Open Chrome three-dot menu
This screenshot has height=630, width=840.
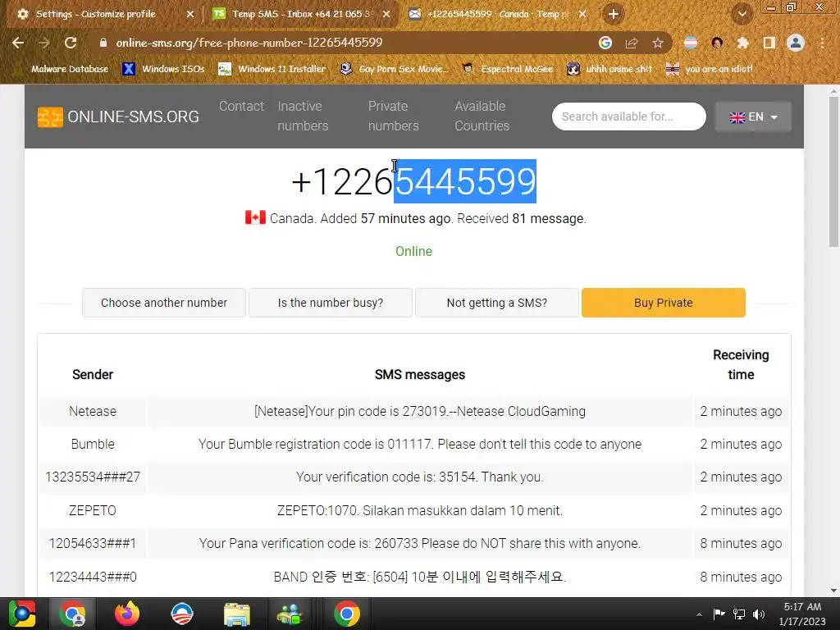822,43
